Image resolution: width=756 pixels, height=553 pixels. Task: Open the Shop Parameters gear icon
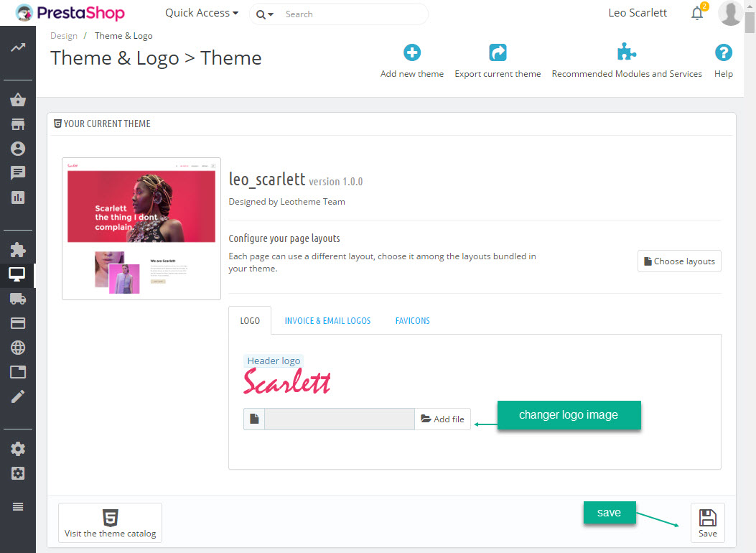coord(18,449)
